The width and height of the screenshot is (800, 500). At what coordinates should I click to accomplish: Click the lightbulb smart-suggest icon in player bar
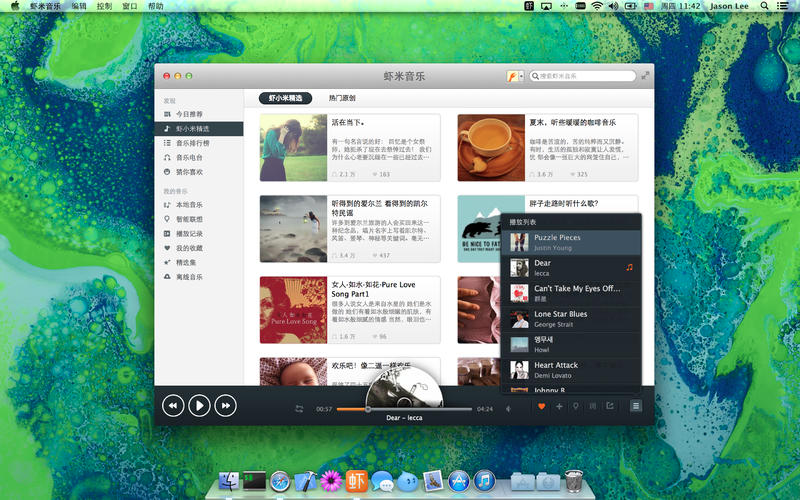click(576, 406)
